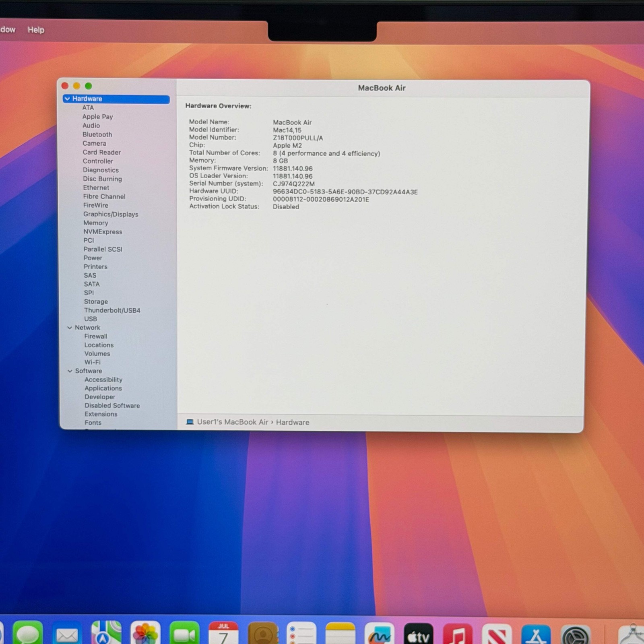Image resolution: width=644 pixels, height=644 pixels.
Task: Select Fonts under Software
Action: click(x=93, y=423)
